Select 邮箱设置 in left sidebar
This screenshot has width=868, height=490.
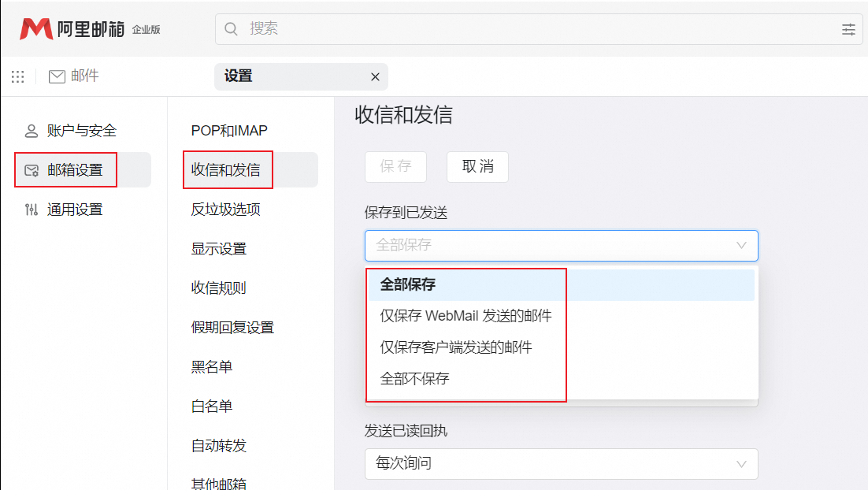click(75, 170)
